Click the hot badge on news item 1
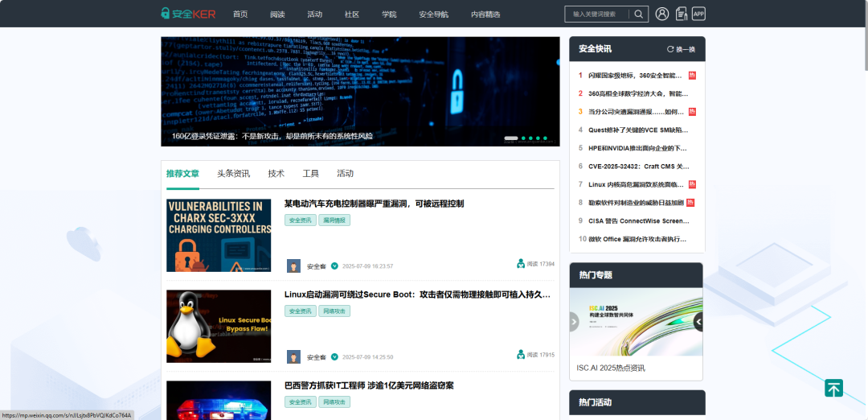The image size is (868, 420). pyautogui.click(x=692, y=76)
